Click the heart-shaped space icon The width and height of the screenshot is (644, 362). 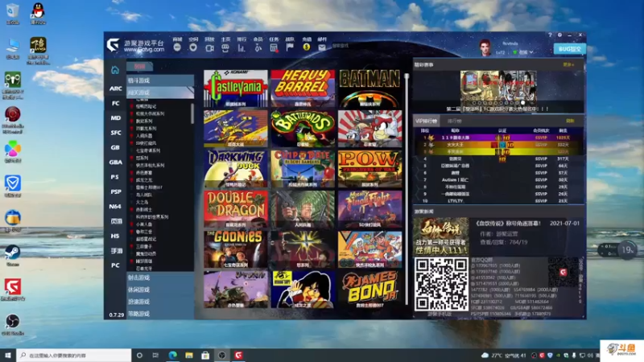tap(193, 47)
